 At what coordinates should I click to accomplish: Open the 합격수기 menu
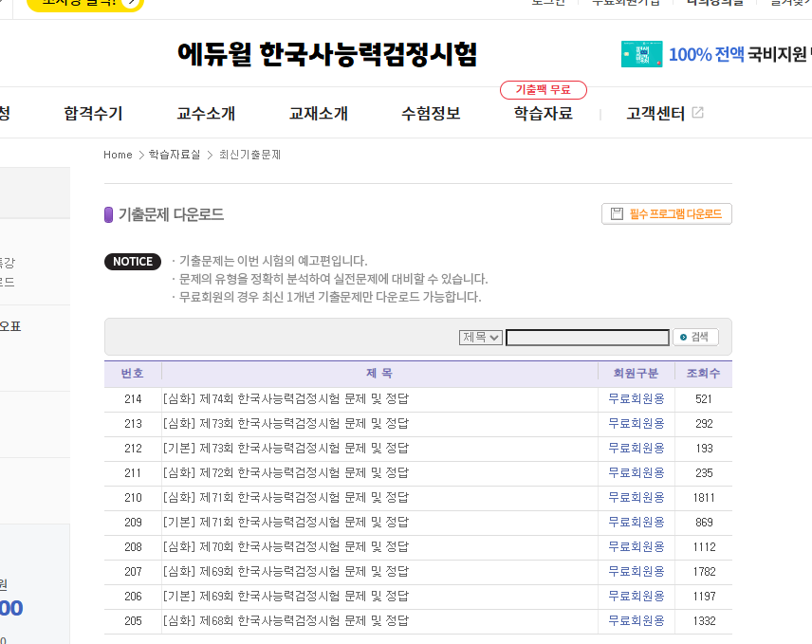point(93,114)
